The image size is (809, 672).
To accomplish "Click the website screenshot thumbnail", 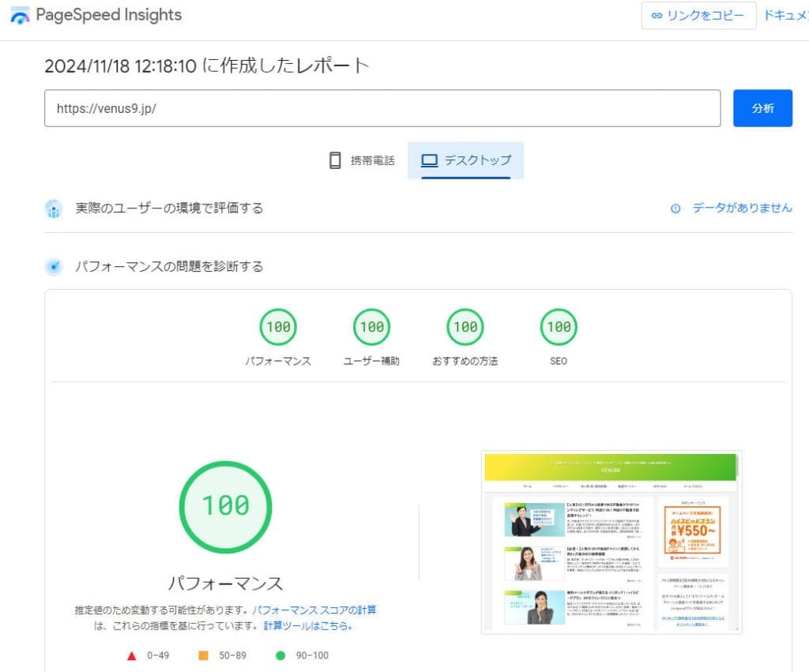I will coord(611,542).
